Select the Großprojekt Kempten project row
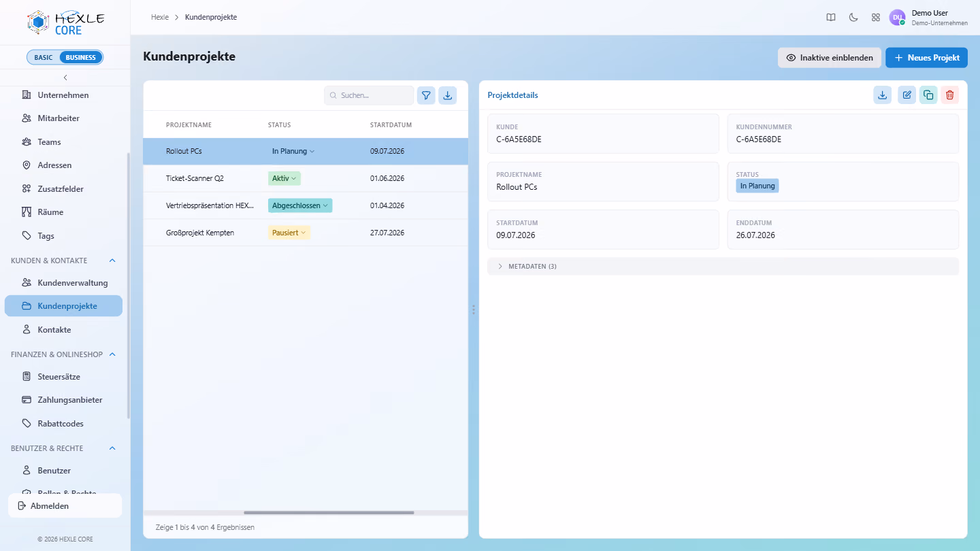 tap(306, 233)
